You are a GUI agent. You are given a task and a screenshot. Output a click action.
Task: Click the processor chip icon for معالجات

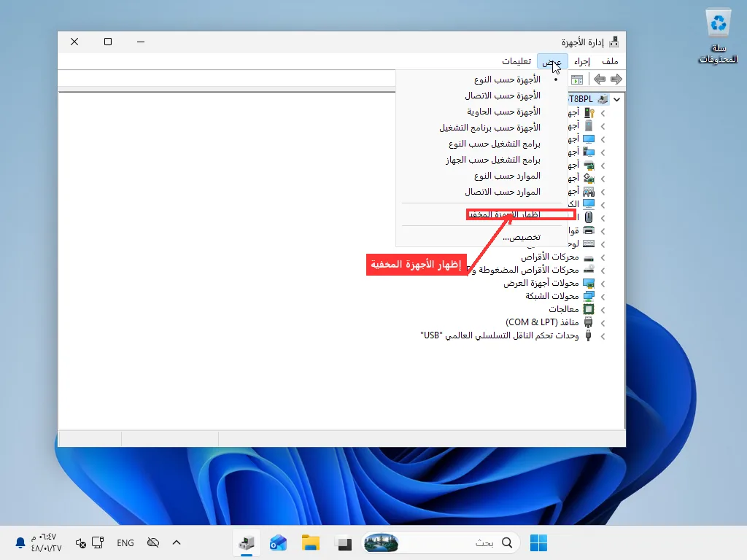click(589, 309)
